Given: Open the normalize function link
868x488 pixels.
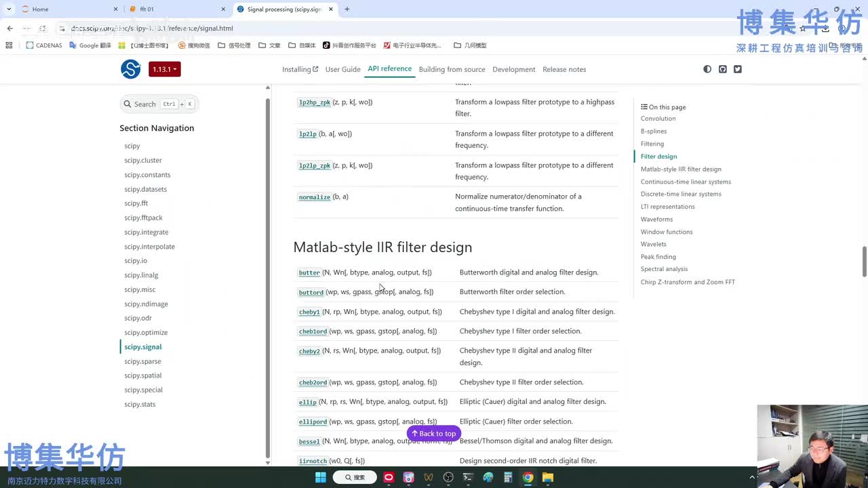Looking at the screenshot, I should pyautogui.click(x=315, y=197).
